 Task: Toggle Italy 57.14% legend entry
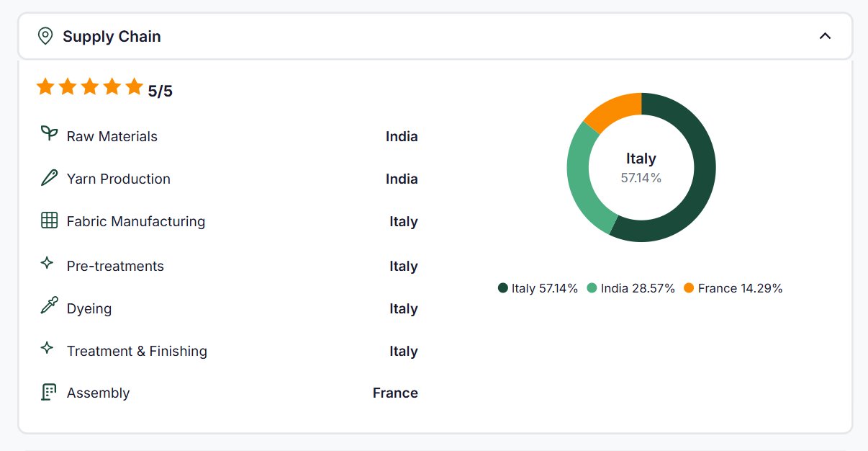[538, 288]
